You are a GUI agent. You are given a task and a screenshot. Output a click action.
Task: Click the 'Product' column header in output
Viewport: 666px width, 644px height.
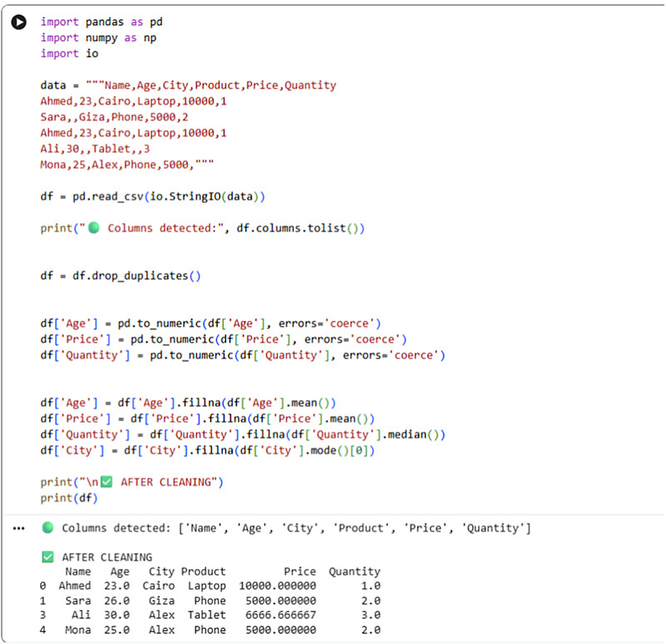203,572
